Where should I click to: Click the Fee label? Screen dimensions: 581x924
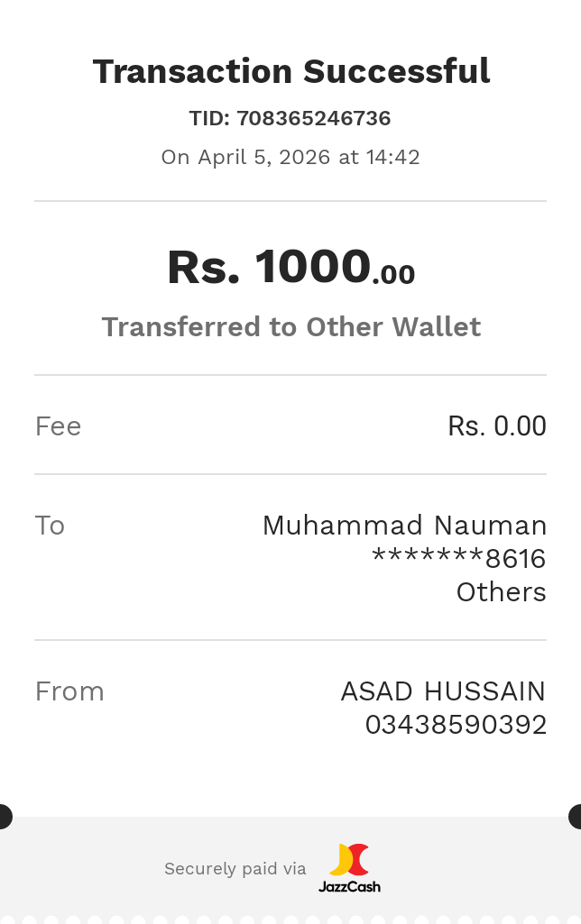click(58, 425)
